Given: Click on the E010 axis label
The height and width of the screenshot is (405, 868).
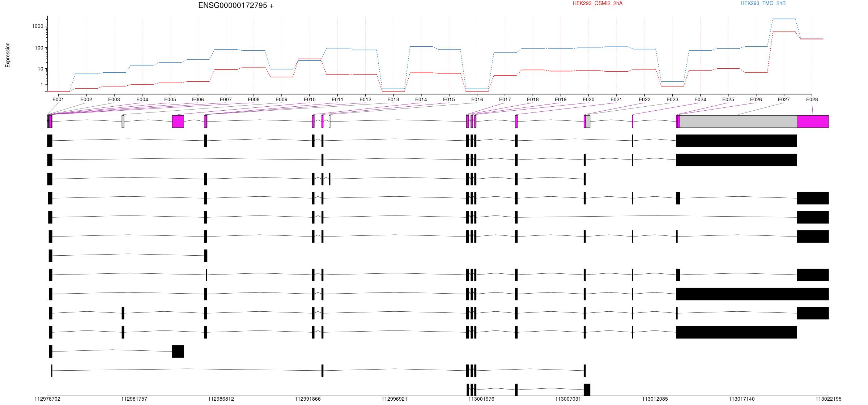Looking at the screenshot, I should point(310,99).
